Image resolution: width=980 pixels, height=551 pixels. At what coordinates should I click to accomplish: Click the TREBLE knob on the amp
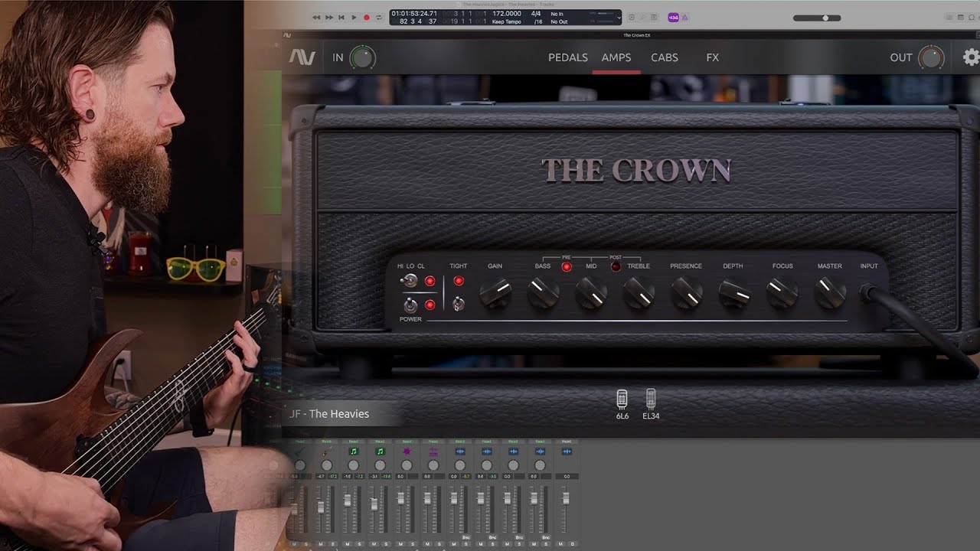click(639, 292)
